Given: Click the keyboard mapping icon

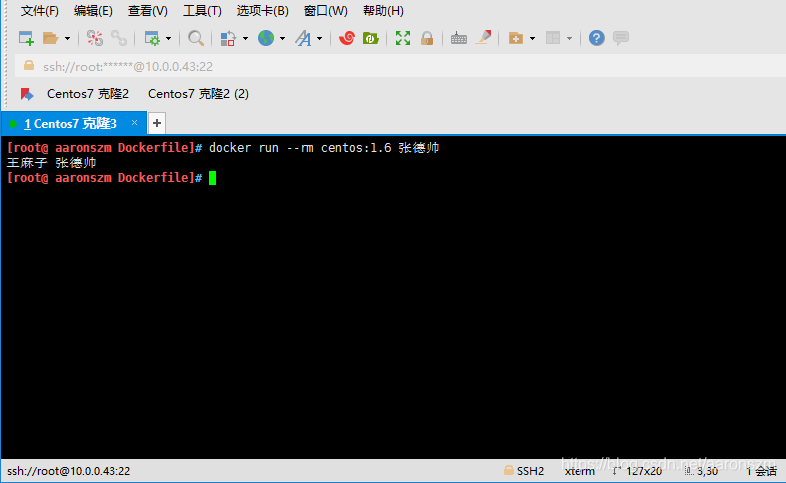Looking at the screenshot, I should 459,38.
